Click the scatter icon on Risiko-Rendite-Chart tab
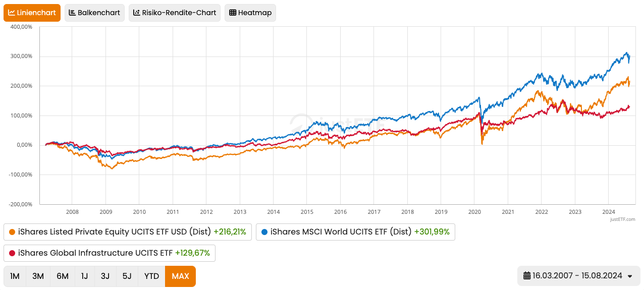Viewport: 644px width, 290px height. coord(136,13)
